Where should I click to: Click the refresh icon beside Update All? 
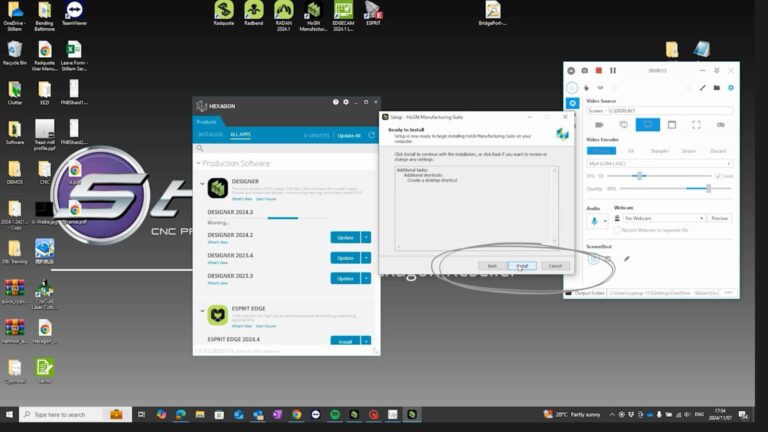[371, 135]
